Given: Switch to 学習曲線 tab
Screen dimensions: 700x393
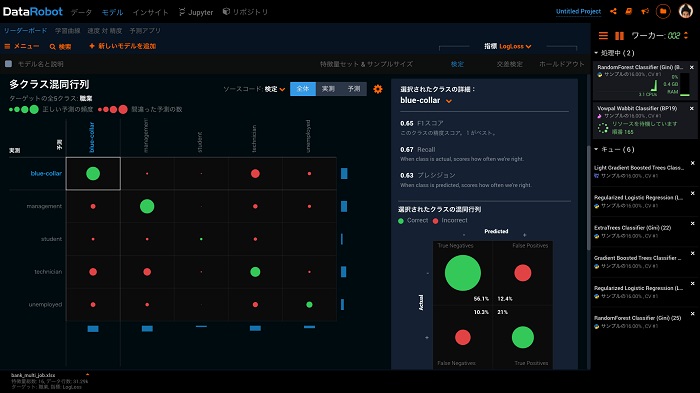Looking at the screenshot, I should pos(67,30).
